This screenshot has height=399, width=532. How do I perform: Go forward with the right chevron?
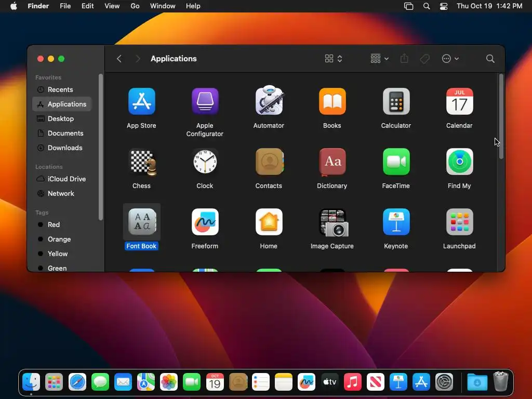pos(137,59)
